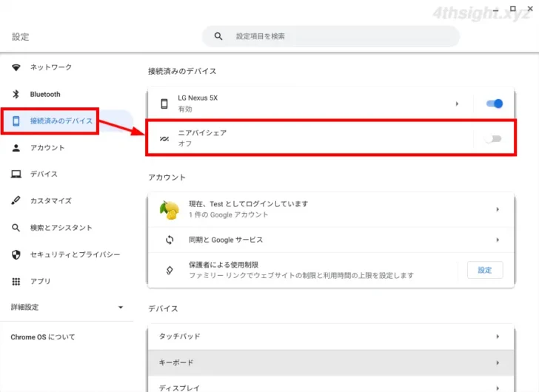Screen dimensions: 539x392
Task: Open arrow on ディスプレイ row
Action: (x=498, y=388)
